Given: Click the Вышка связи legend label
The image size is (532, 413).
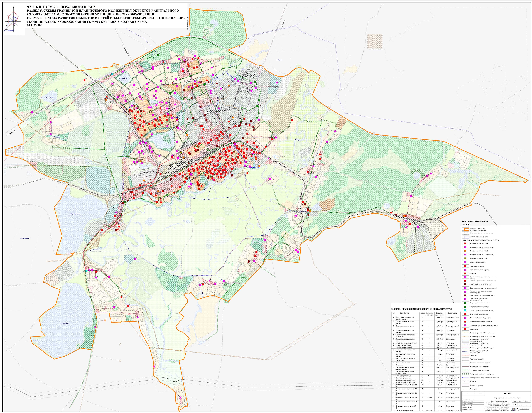Looking at the screenshot, I should (x=474, y=329).
